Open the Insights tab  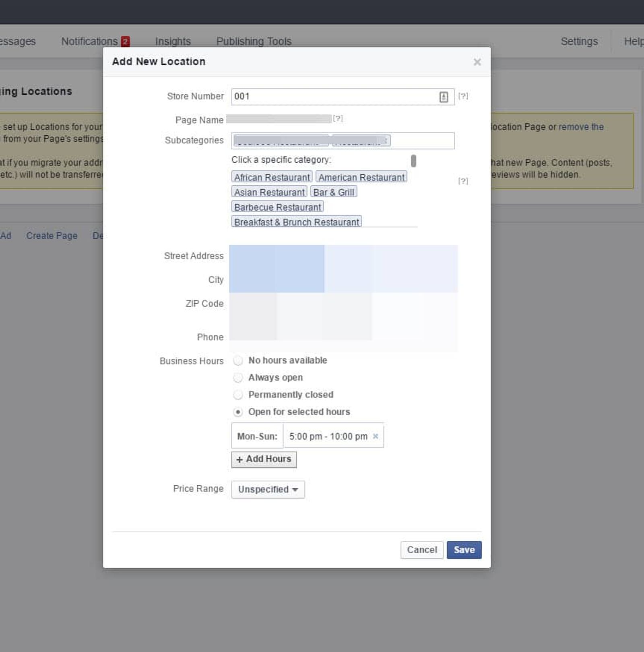coord(173,41)
